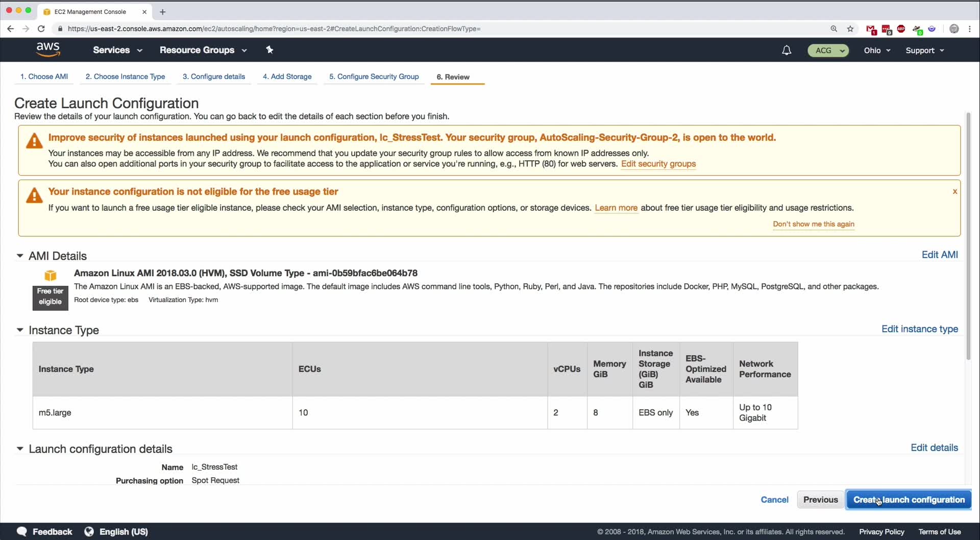The width and height of the screenshot is (980, 540).
Task: Click the AWS logo home icon
Action: tap(48, 50)
